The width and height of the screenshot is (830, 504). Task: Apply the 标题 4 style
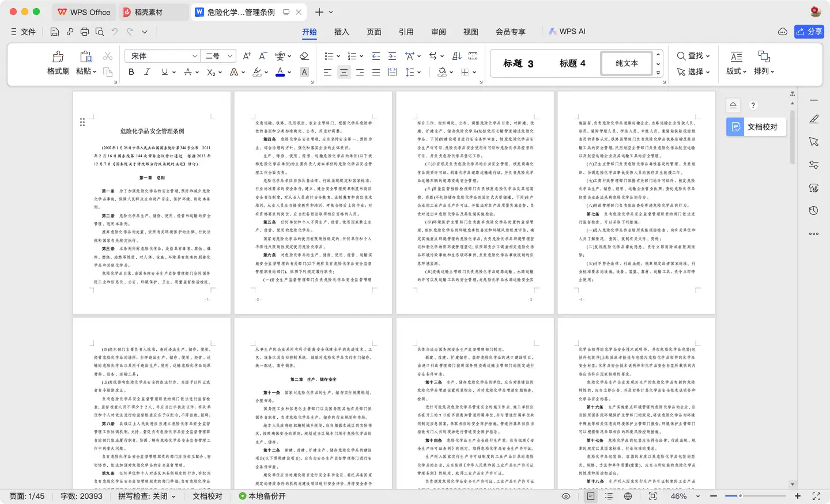click(x=572, y=63)
